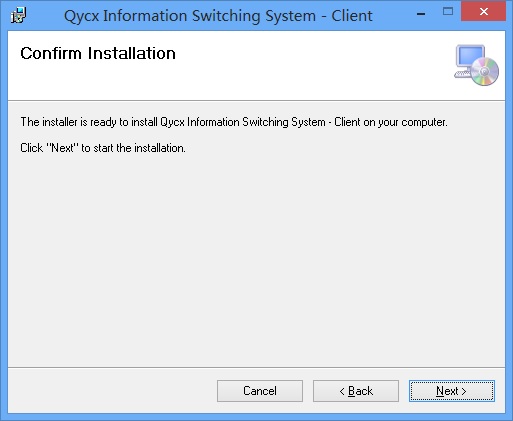Click the computer and CD setup graphic

tap(476, 65)
